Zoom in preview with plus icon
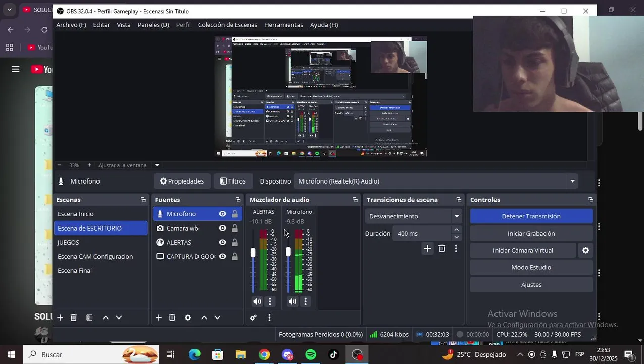644x364 pixels. (x=89, y=165)
